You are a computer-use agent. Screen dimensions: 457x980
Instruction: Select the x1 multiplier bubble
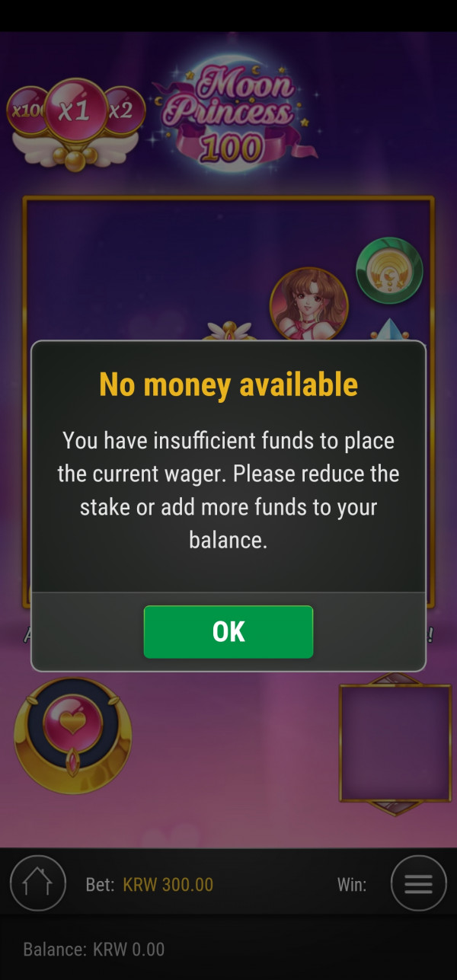pyautogui.click(x=75, y=112)
